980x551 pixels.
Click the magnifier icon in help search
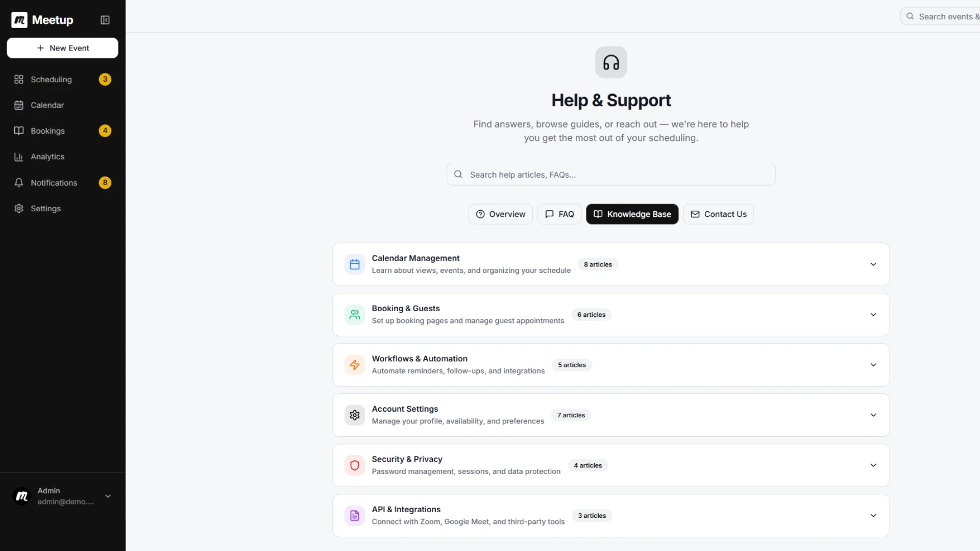click(x=458, y=174)
